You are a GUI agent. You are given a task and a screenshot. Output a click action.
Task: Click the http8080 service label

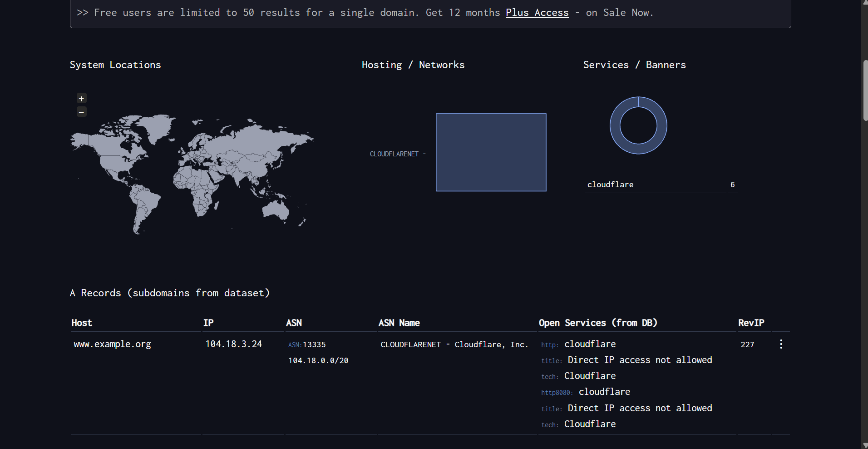(557, 393)
